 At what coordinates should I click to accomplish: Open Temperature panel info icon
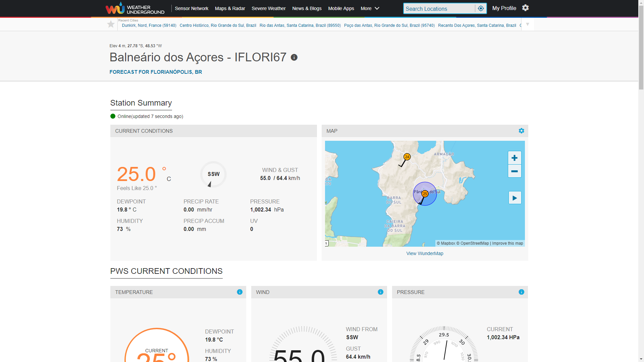(x=239, y=292)
